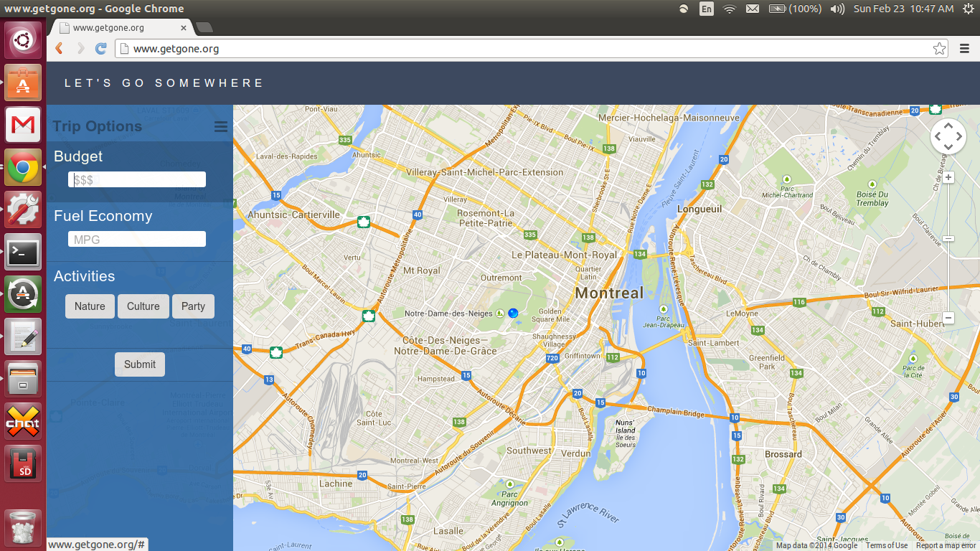Open the battery (100%) indicator menu
Viewport: 980px width, 551px height.
795,9
